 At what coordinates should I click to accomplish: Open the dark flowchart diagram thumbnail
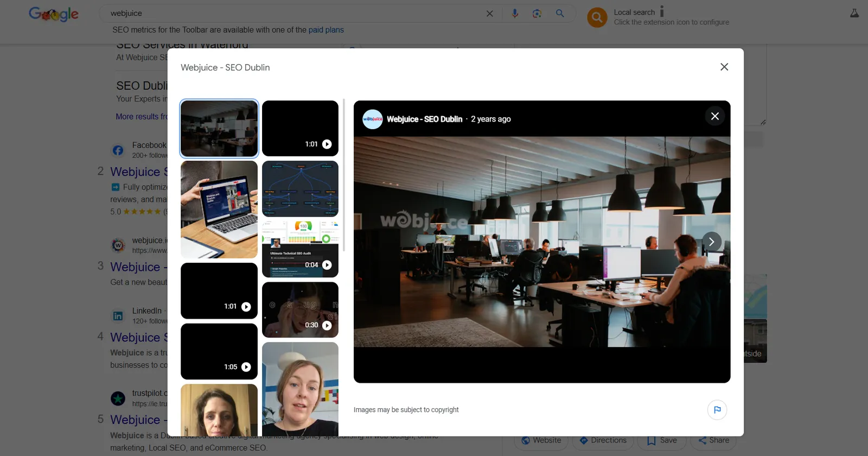click(300, 189)
